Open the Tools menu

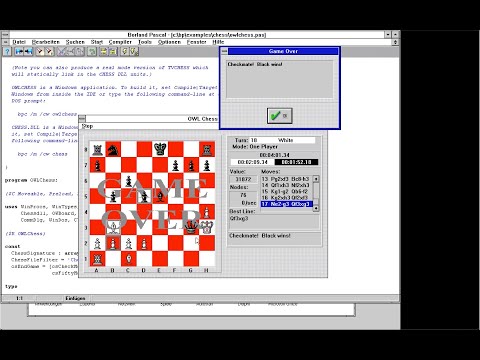(x=145, y=42)
